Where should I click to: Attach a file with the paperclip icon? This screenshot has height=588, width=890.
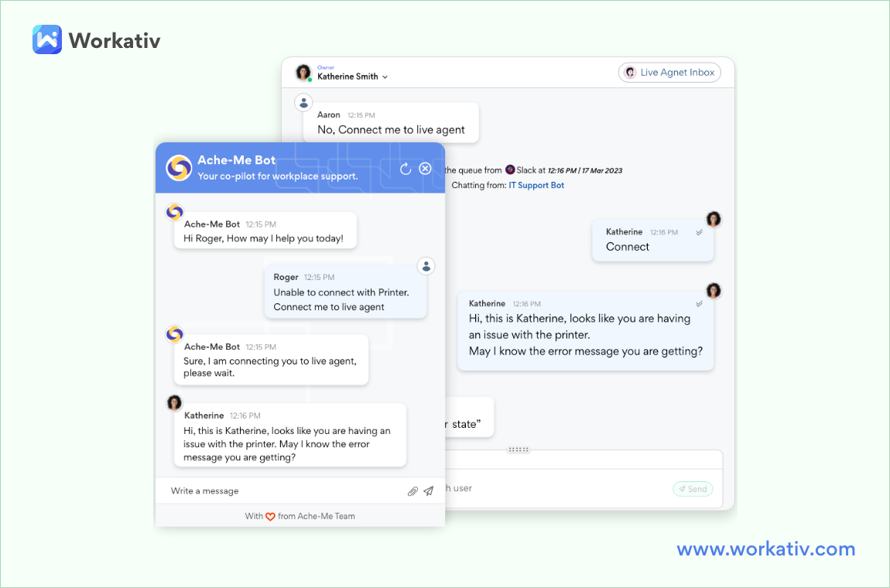click(412, 491)
